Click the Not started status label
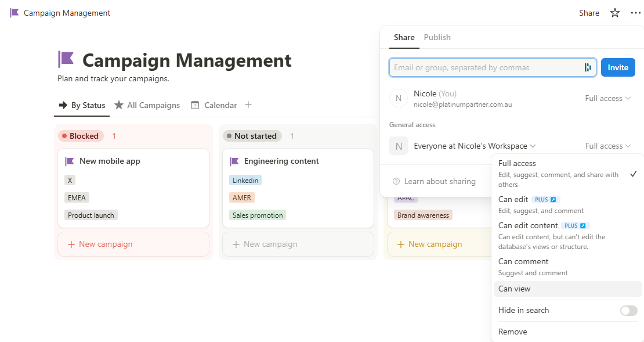Screen dimensions: 644x342 pyautogui.click(x=252, y=136)
